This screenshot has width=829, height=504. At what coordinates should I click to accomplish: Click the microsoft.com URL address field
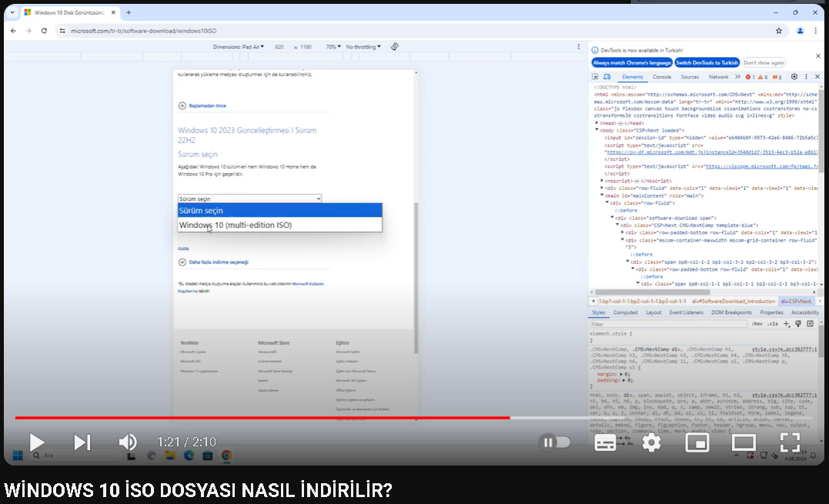[x=144, y=31]
